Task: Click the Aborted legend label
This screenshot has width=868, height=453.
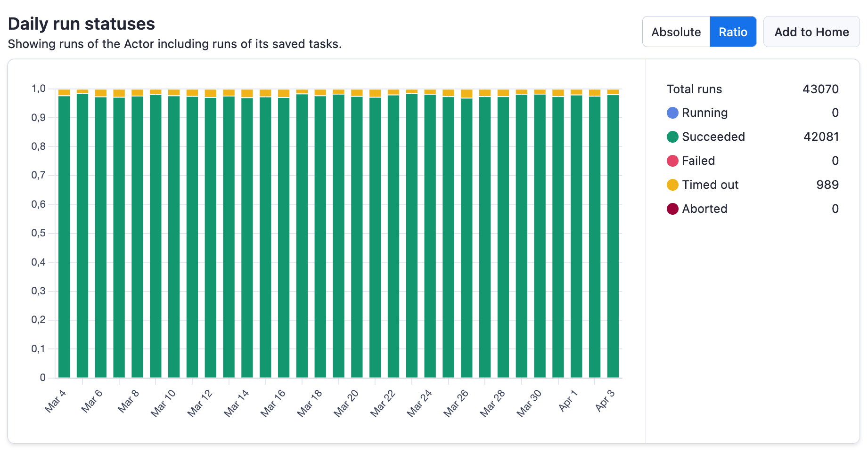Action: coord(704,209)
